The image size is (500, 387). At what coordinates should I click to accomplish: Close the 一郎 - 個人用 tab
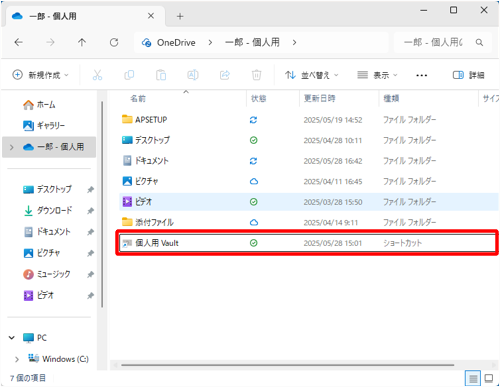pos(151,16)
